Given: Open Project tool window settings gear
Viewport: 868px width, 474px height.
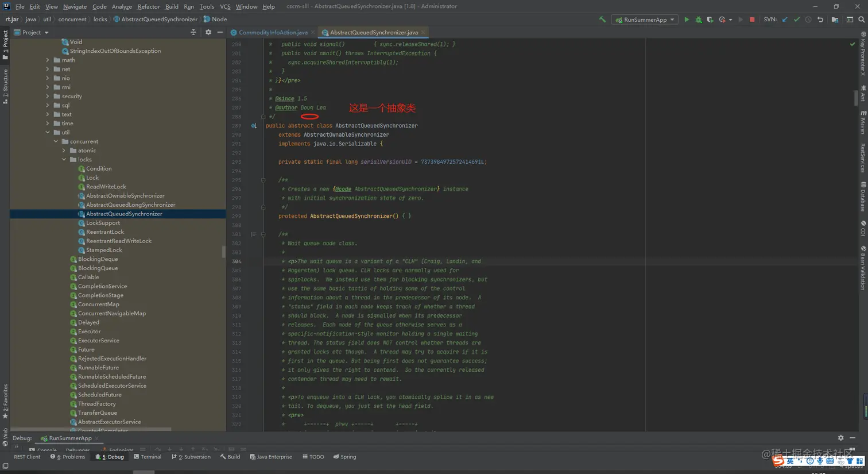Looking at the screenshot, I should 208,33.
